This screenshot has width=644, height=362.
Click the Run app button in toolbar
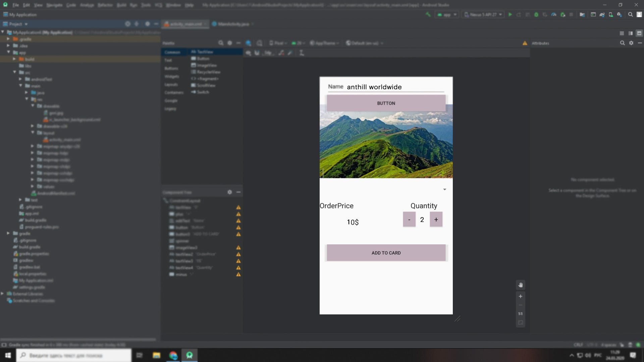(x=510, y=15)
